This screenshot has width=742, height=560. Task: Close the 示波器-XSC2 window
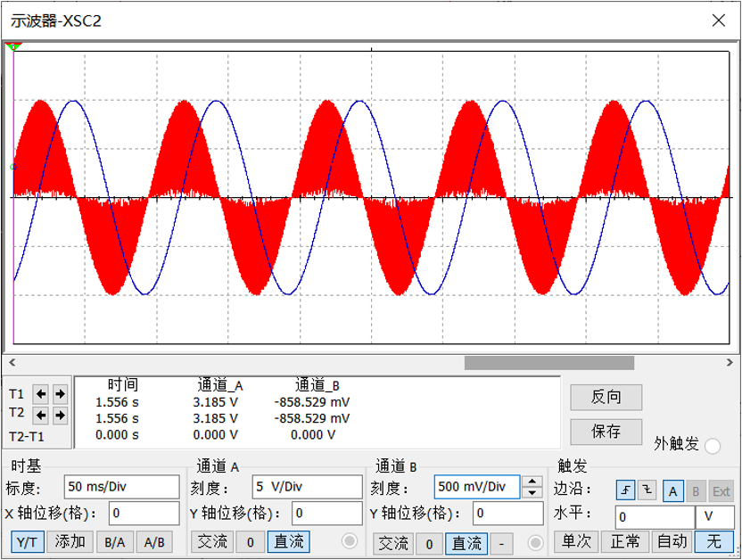tap(718, 21)
